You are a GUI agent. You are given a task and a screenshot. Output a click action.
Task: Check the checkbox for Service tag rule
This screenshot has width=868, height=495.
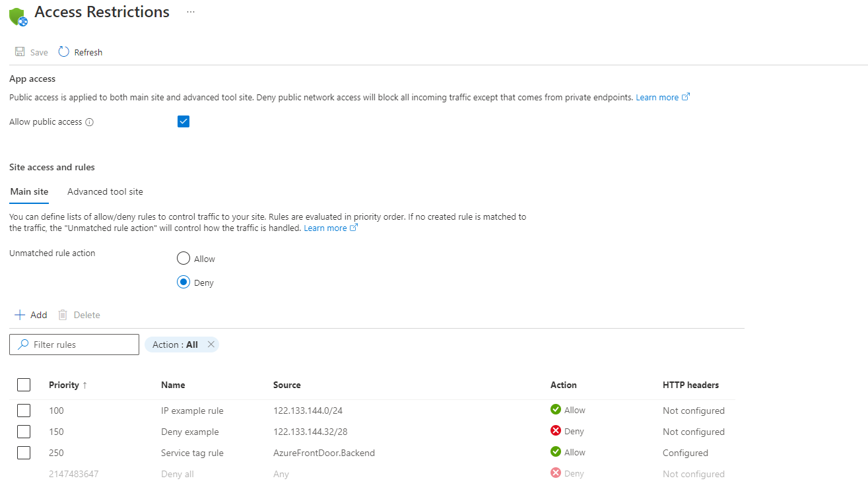click(x=23, y=453)
